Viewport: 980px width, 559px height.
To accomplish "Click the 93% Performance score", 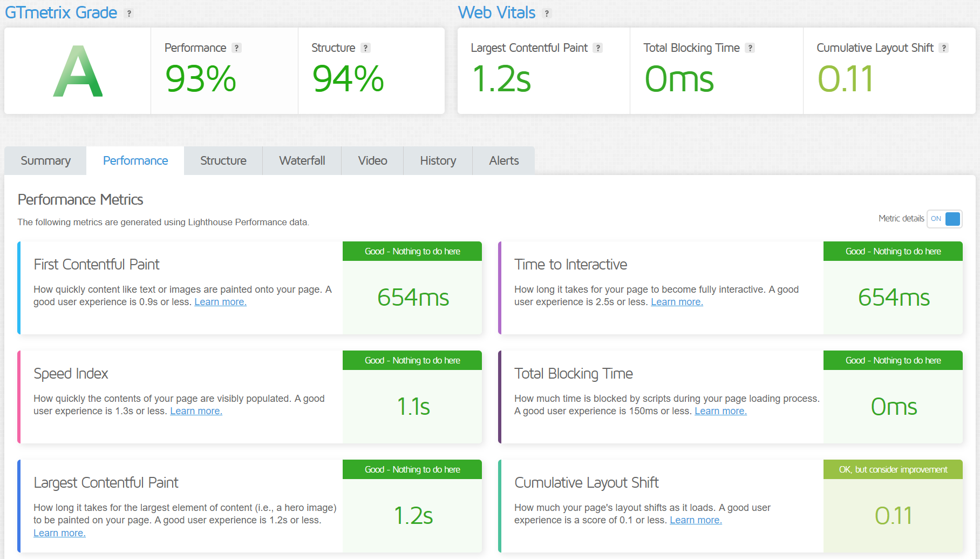I will (201, 79).
